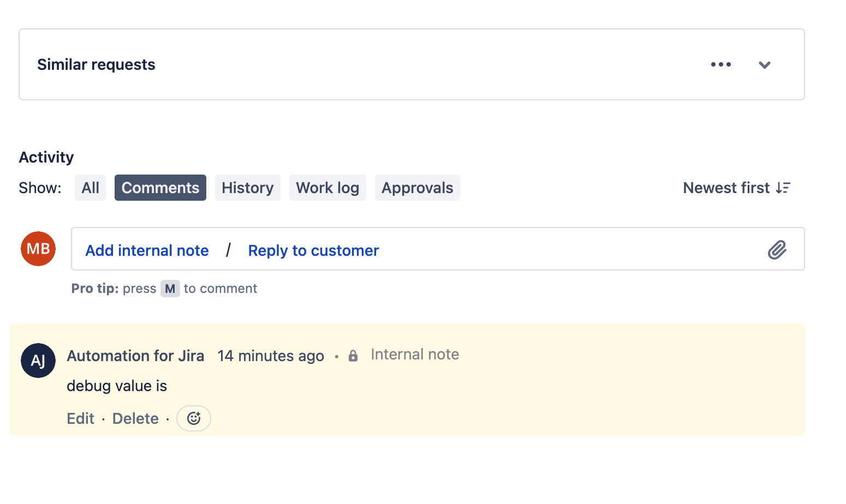The width and height of the screenshot is (846, 504).
Task: Delete the Automation for Jira comment
Action: (x=135, y=418)
